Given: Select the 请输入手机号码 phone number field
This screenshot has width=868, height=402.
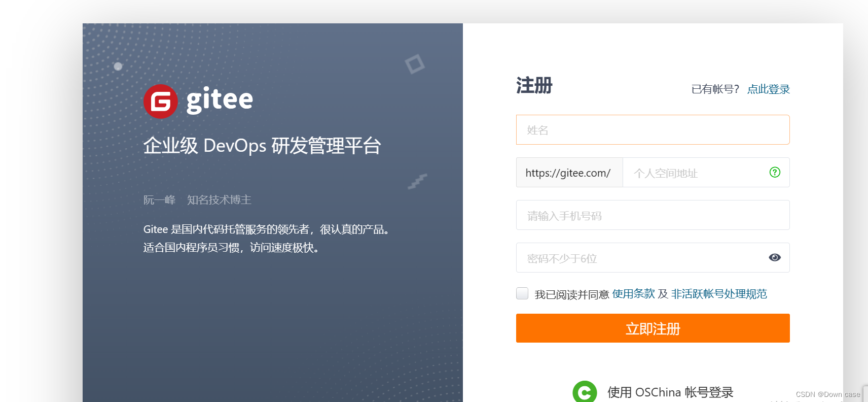Looking at the screenshot, I should [653, 215].
